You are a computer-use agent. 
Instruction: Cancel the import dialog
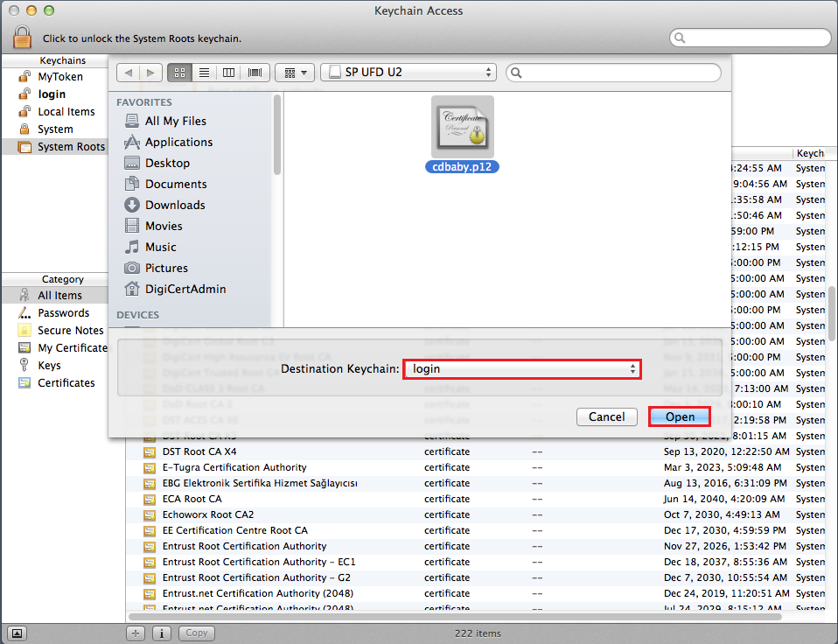606,417
